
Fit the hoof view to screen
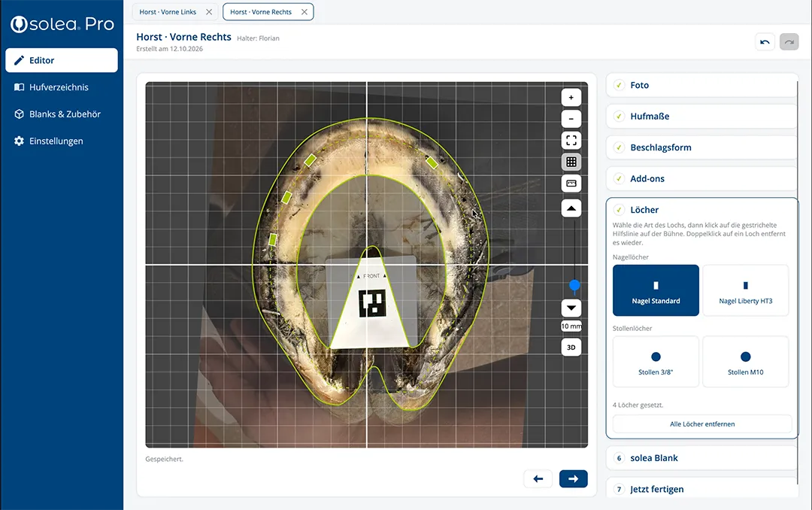pyautogui.click(x=571, y=141)
